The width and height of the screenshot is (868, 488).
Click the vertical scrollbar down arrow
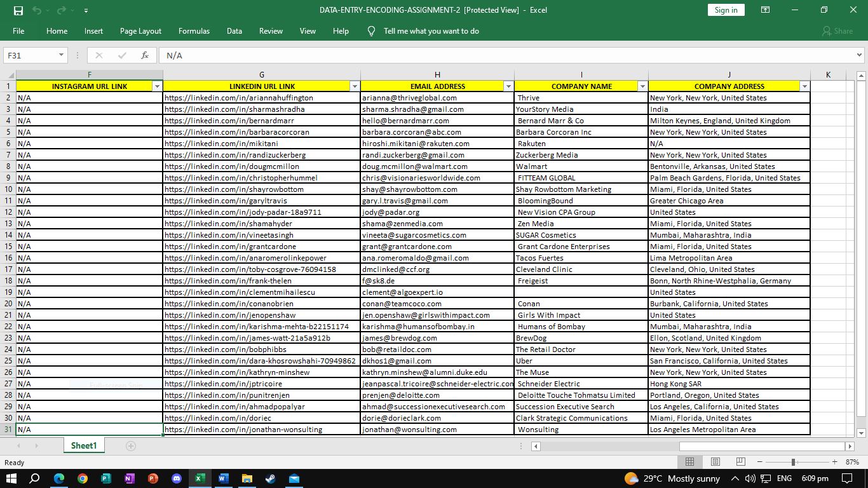pos(862,433)
